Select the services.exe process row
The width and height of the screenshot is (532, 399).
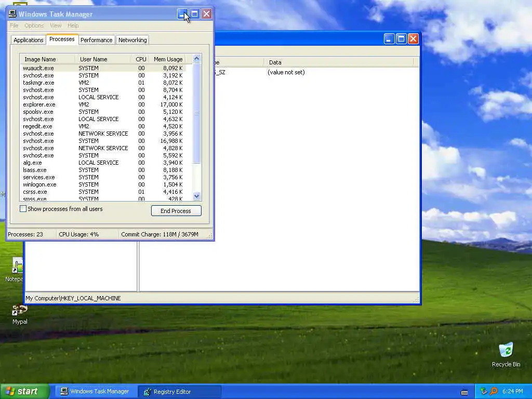click(x=103, y=177)
